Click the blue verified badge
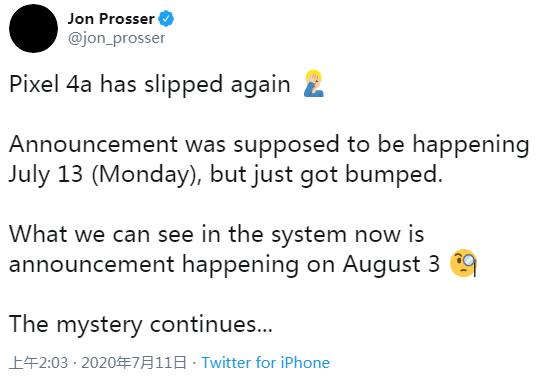 click(166, 19)
